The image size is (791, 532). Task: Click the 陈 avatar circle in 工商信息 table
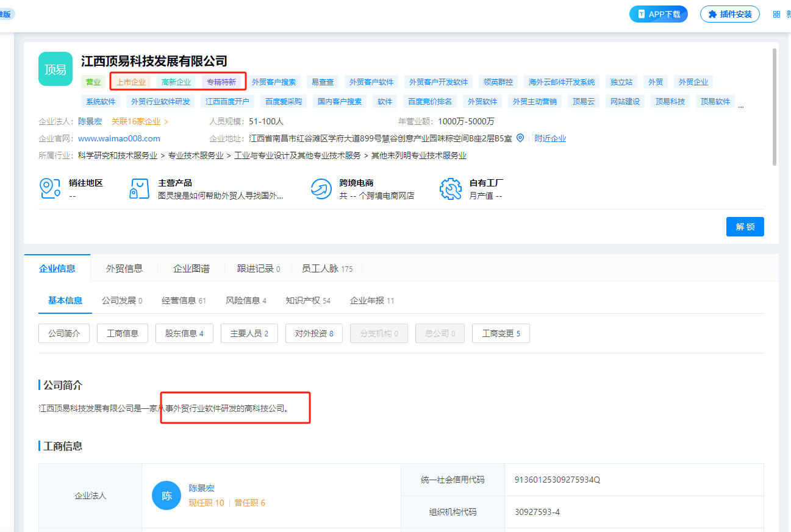pyautogui.click(x=166, y=495)
